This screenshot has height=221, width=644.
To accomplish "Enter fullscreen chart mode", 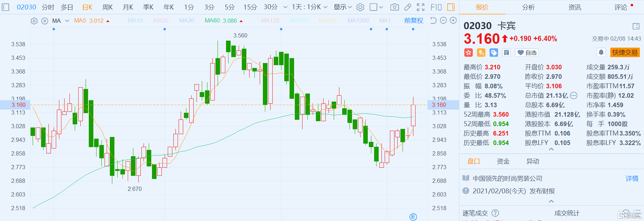I will pos(420,7).
